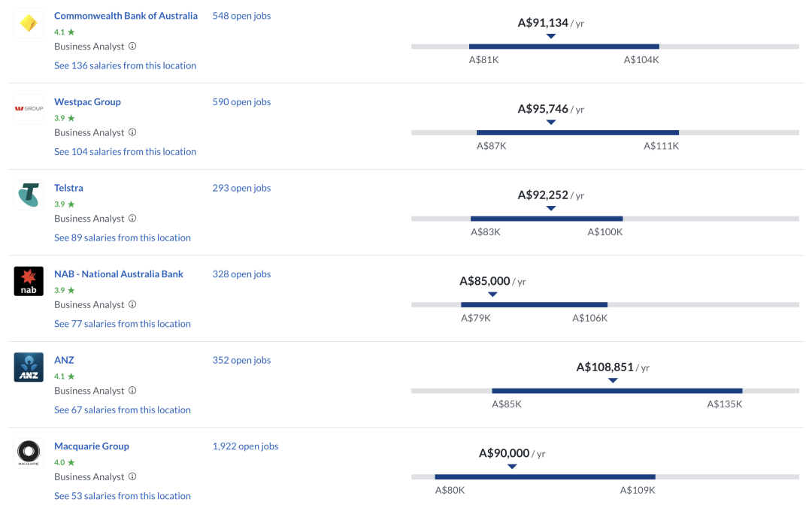View 1,922 open jobs at Macquarie Group
Screen dimensions: 812x505
point(245,446)
